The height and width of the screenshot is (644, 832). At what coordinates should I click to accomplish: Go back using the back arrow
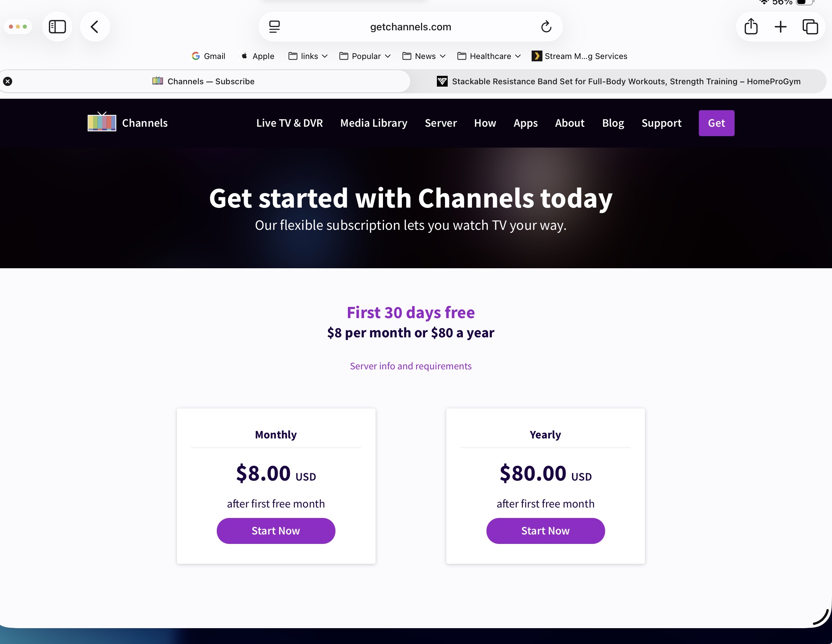tap(95, 27)
